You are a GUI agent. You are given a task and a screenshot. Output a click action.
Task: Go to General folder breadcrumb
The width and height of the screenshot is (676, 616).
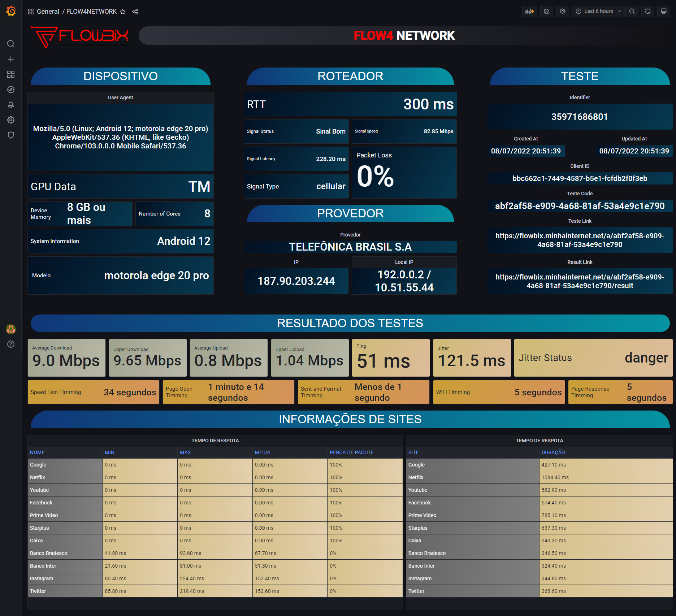click(x=48, y=12)
